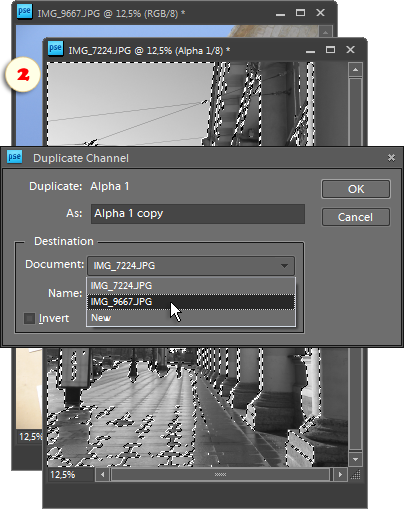Close the Duplicate Channel dialog
The image size is (404, 509).
pos(391,157)
